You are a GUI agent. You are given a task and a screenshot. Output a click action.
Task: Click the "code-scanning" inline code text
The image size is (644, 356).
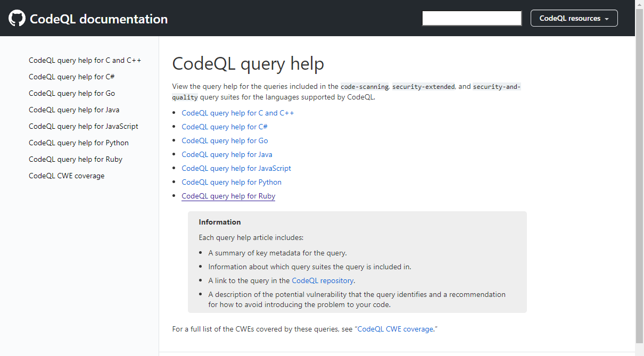pyautogui.click(x=365, y=86)
